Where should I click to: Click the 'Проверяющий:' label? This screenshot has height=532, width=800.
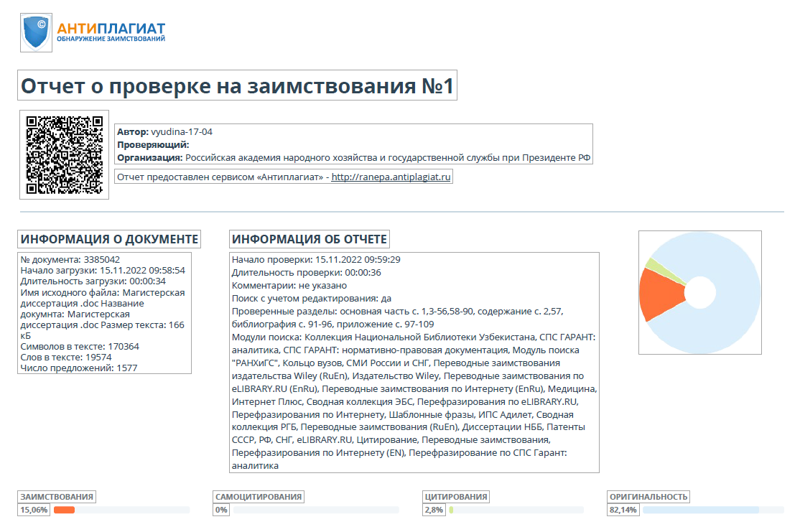[153, 145]
